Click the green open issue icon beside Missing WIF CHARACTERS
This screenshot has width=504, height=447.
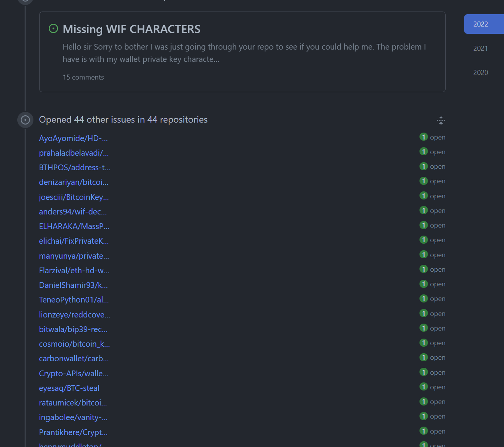[53, 28]
